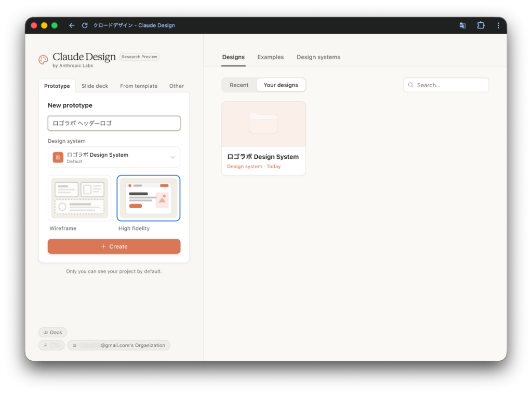Screen dimensions: 532x394
Task: Open the Design systems tab
Action: pos(318,57)
